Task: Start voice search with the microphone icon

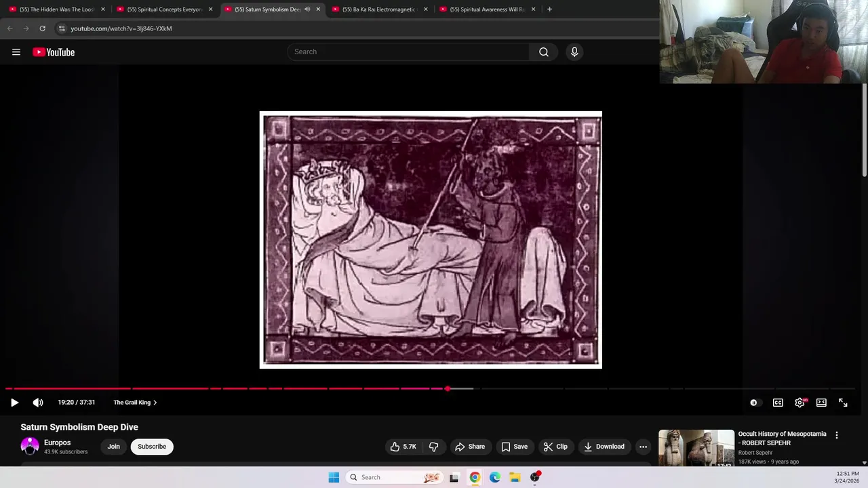Action: [x=574, y=52]
